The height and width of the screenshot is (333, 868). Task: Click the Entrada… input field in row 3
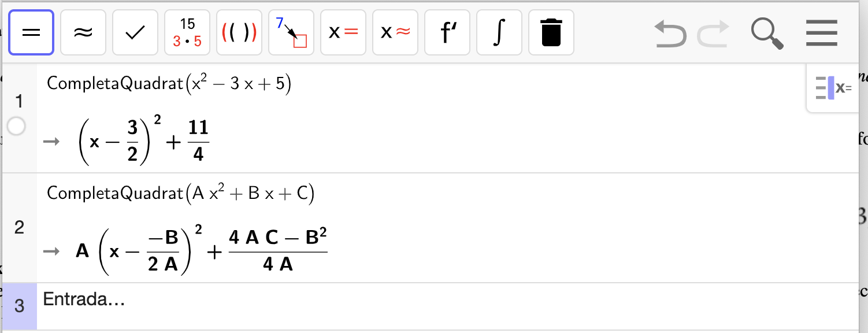tap(448, 306)
